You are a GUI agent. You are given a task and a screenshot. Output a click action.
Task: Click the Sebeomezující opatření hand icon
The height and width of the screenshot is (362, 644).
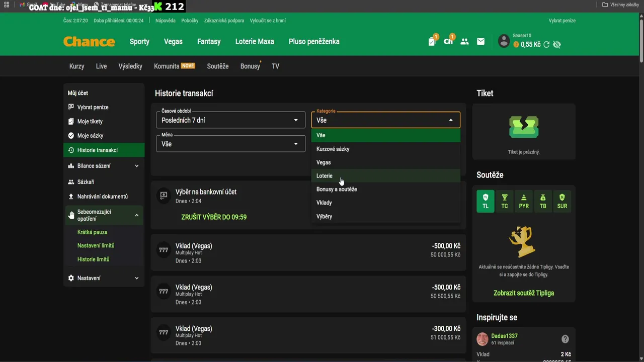pos(71,215)
